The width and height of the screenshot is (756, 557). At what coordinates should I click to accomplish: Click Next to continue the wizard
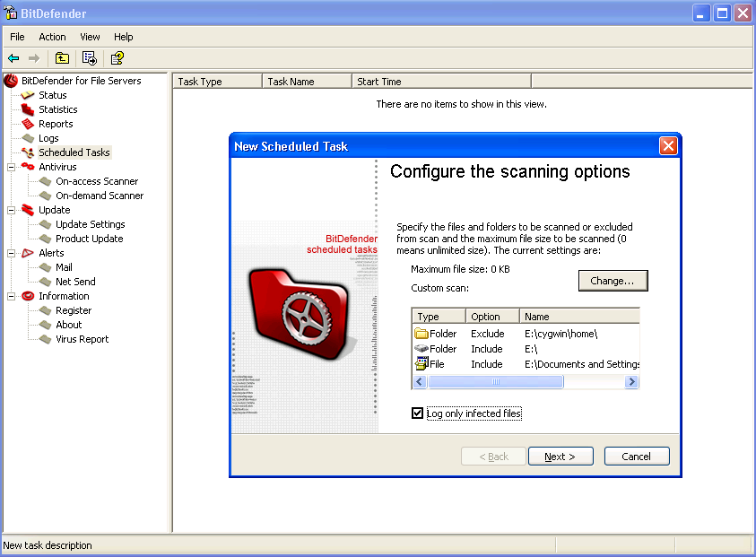tap(560, 457)
